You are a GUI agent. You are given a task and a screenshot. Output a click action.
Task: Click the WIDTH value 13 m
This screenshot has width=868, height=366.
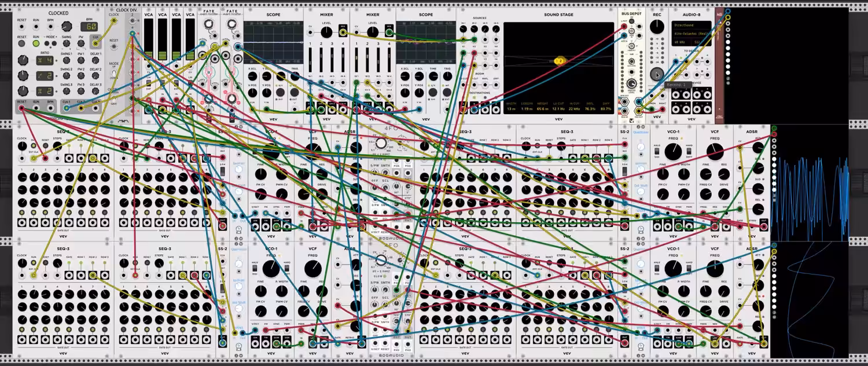(x=511, y=108)
